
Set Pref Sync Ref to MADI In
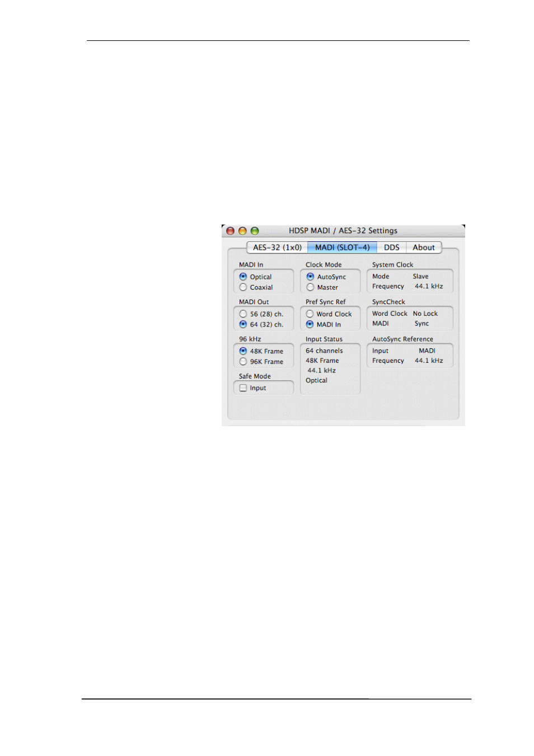click(x=310, y=324)
